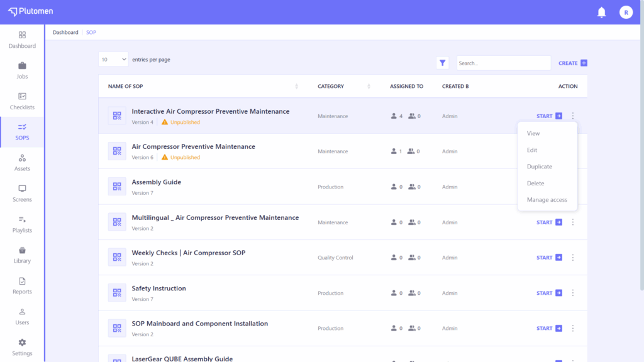Start the Weekly Checks SOP
Screen dimensions: 644x362
(549, 257)
